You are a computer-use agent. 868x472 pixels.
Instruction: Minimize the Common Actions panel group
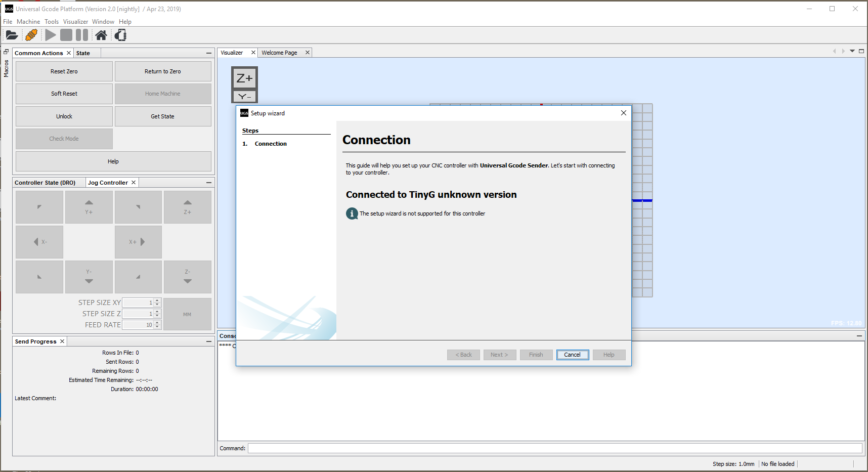pos(209,53)
